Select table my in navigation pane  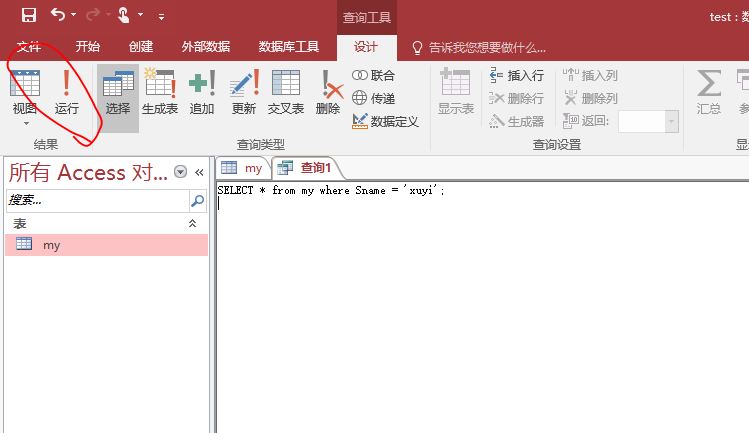click(107, 245)
